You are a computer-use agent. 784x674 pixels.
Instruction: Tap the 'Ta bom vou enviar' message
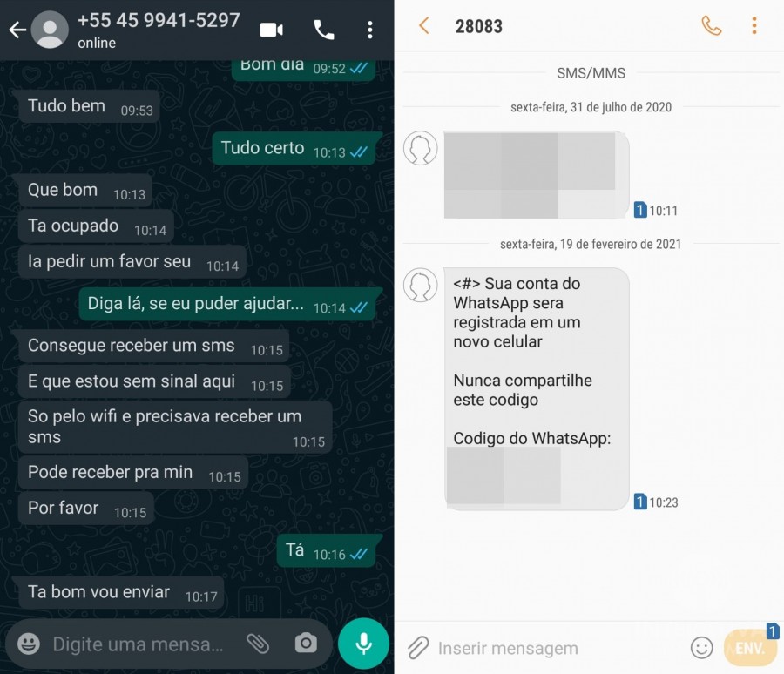(98, 592)
